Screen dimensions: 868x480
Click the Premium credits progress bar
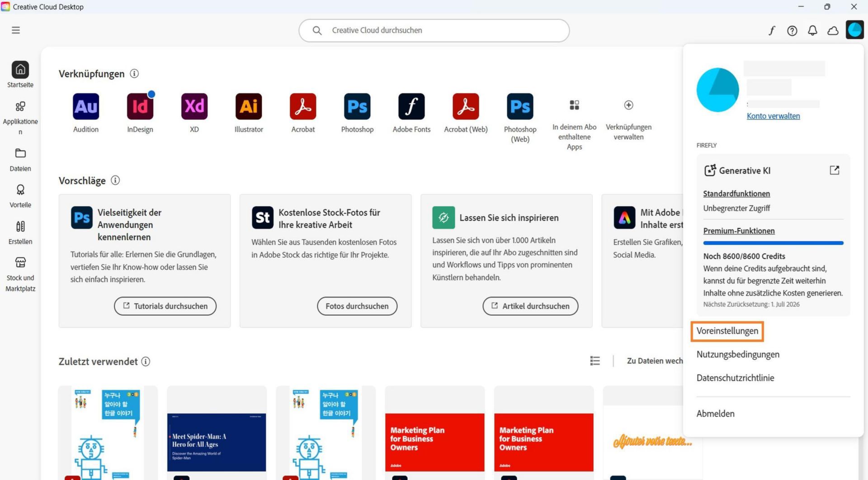click(773, 243)
